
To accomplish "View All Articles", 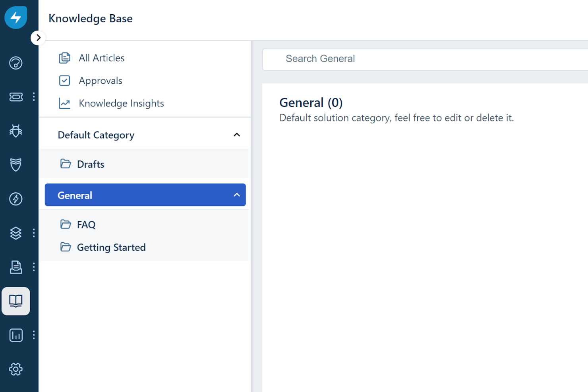I will 101,58.
